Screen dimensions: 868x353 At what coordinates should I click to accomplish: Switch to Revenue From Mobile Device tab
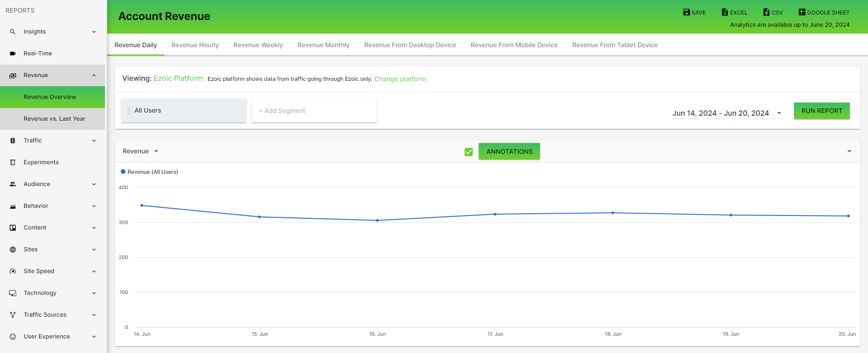click(514, 45)
